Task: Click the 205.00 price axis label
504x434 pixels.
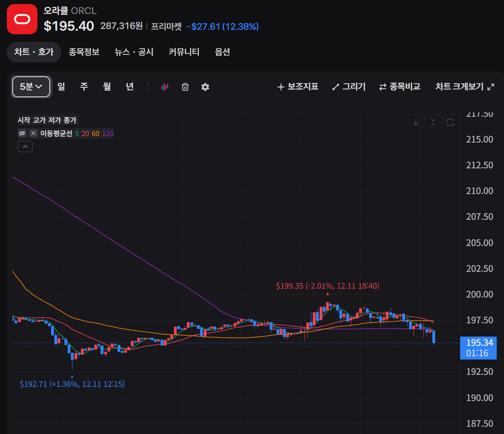Action: click(479, 243)
